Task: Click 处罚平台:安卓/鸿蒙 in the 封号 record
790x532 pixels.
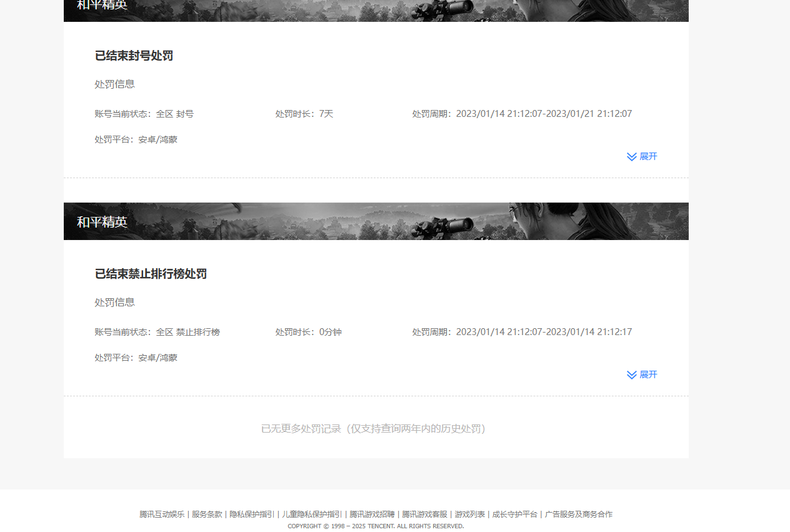Action: (x=136, y=139)
